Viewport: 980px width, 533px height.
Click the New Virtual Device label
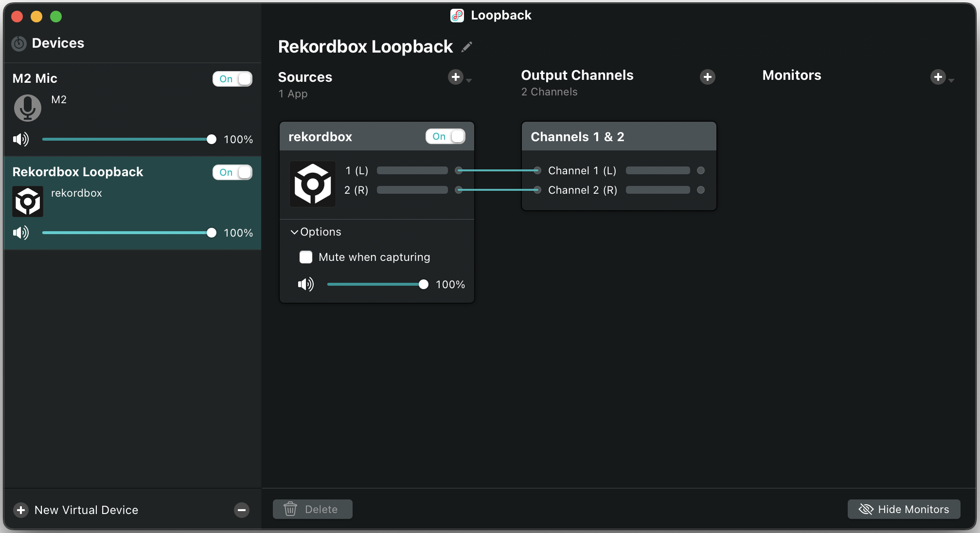(87, 510)
